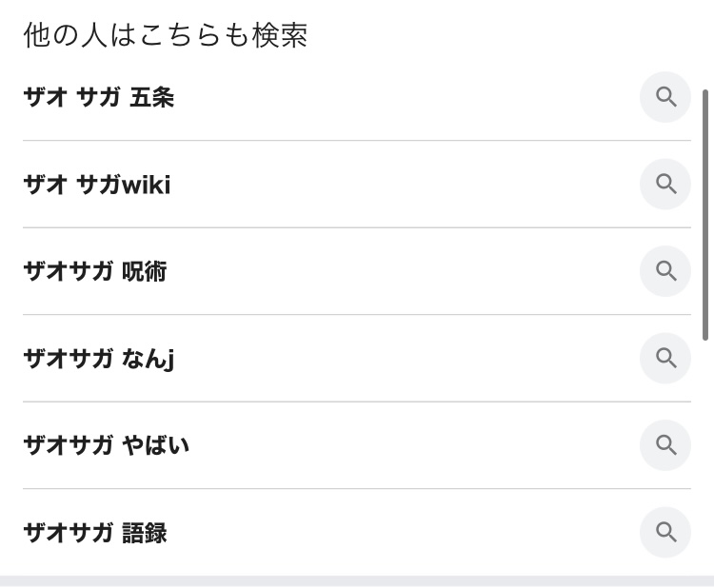Click the gray divider bar below 語録 row
The image size is (714, 588).
357,580
